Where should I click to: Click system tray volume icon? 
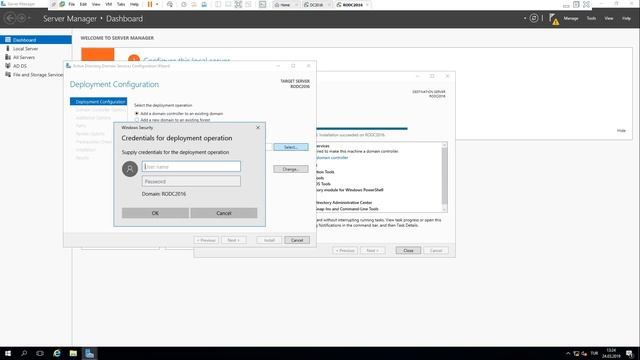[584, 353]
